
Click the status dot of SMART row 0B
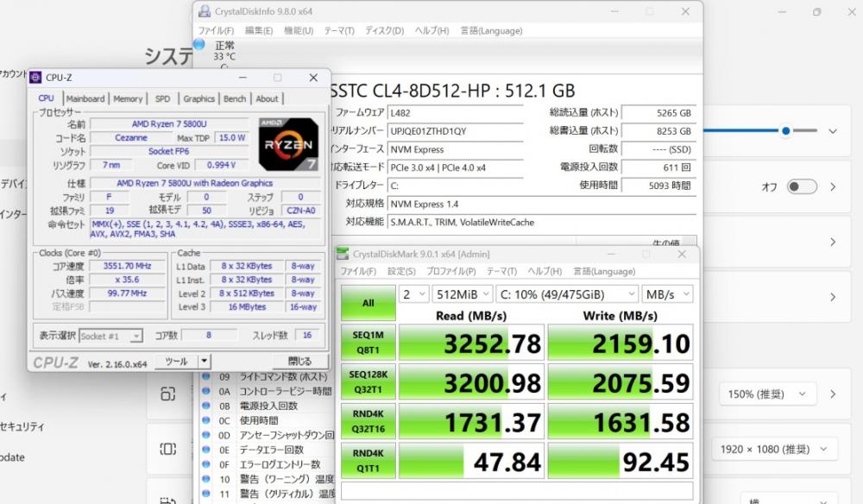coord(206,406)
